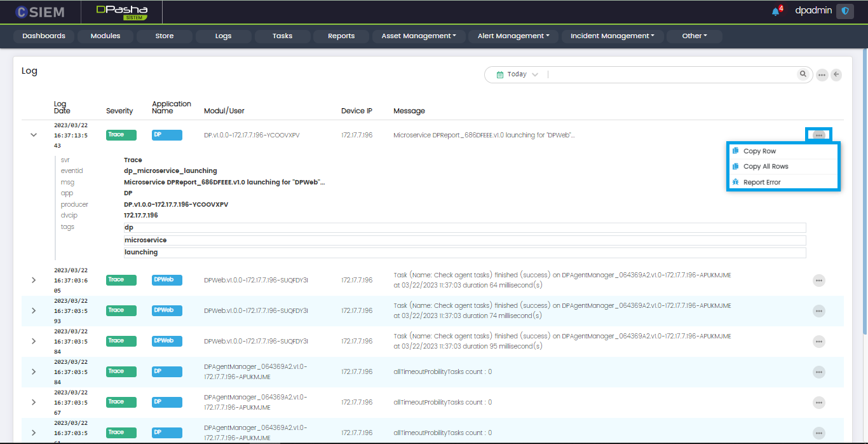Click the search magnifier icon
The height and width of the screenshot is (444, 868).
(804, 74)
